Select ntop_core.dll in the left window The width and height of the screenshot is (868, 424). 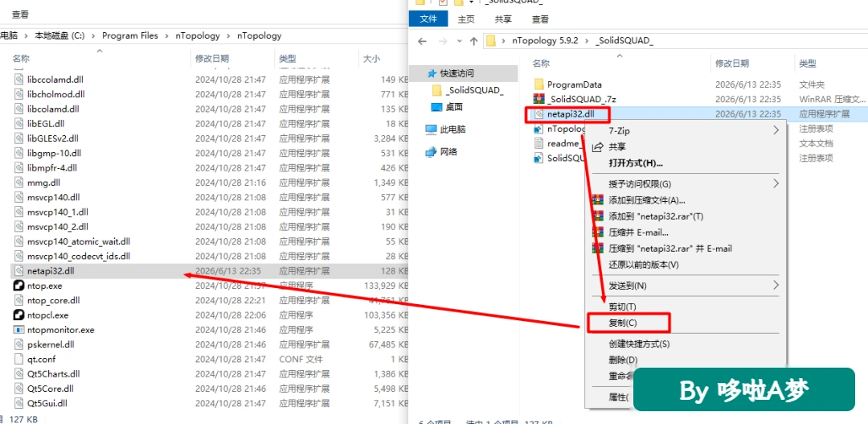click(x=54, y=300)
